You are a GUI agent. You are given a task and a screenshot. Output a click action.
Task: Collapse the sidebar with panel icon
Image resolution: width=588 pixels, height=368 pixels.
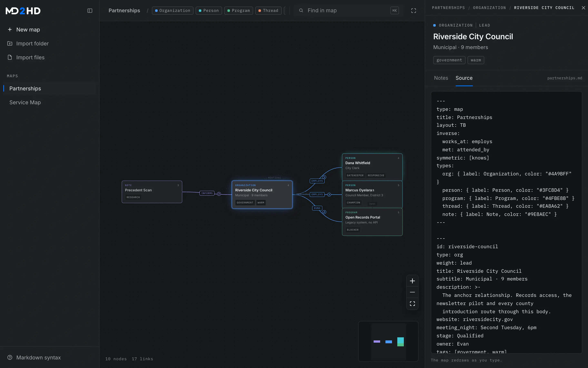(x=90, y=11)
